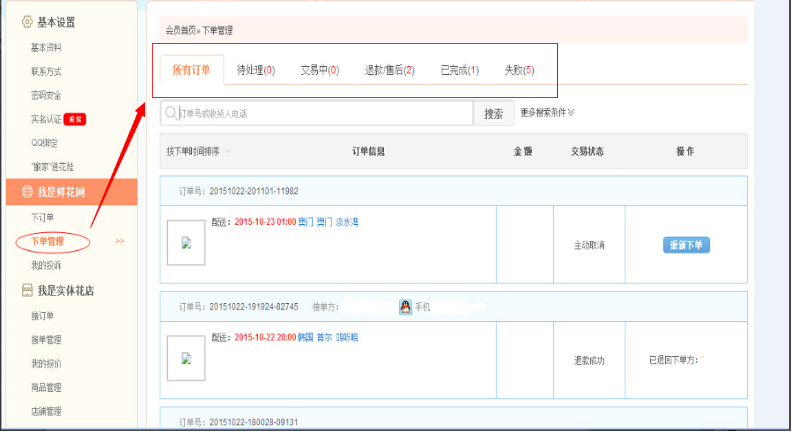
Task: Click the 基本设置 section heading
Action: coord(56,22)
